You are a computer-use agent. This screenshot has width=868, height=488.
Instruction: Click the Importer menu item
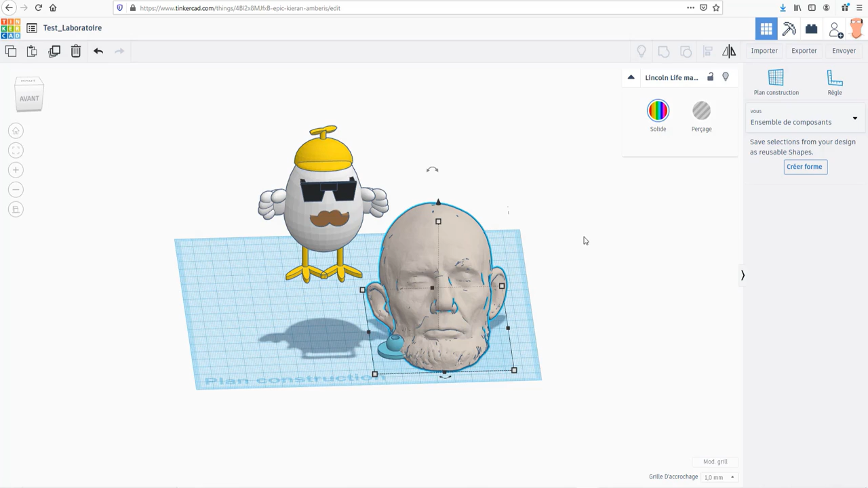coord(764,50)
